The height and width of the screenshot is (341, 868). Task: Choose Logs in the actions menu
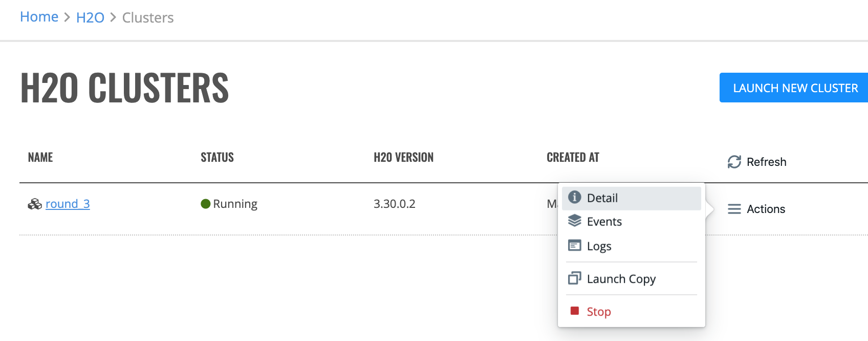click(632, 246)
